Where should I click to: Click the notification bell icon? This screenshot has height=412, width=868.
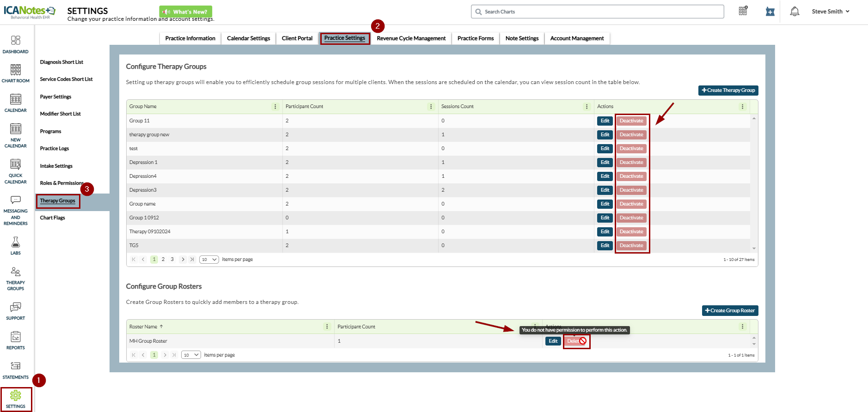pyautogui.click(x=794, y=12)
